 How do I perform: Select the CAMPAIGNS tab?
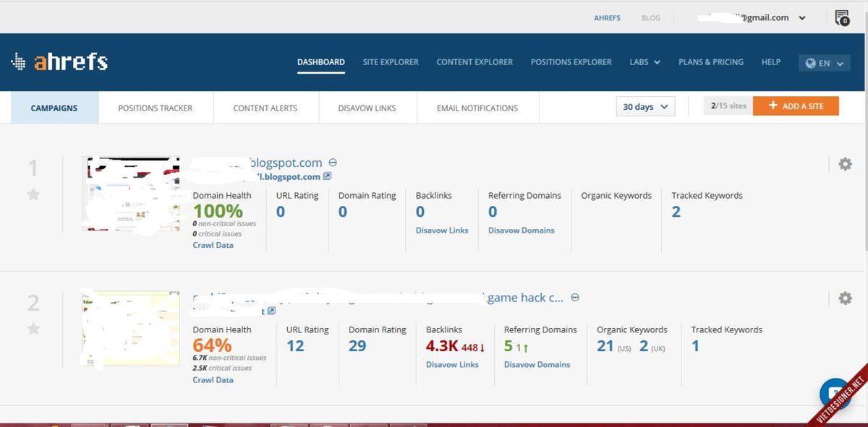point(54,108)
